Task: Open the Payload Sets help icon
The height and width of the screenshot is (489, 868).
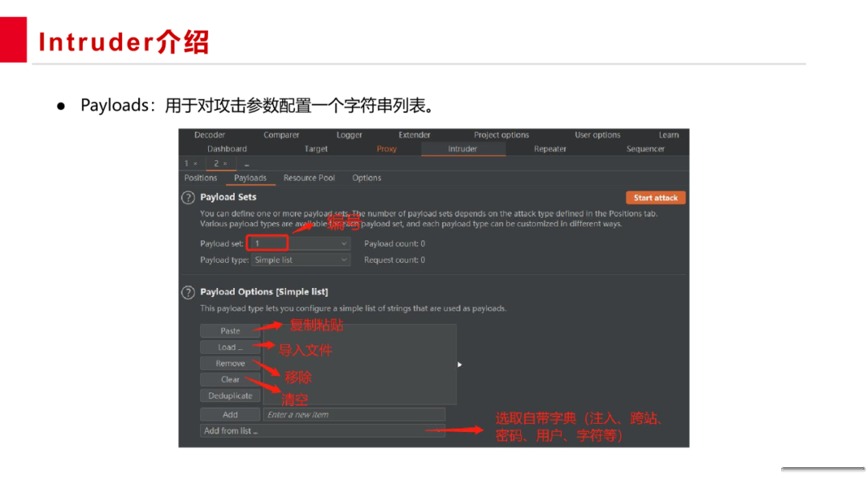Action: (188, 198)
